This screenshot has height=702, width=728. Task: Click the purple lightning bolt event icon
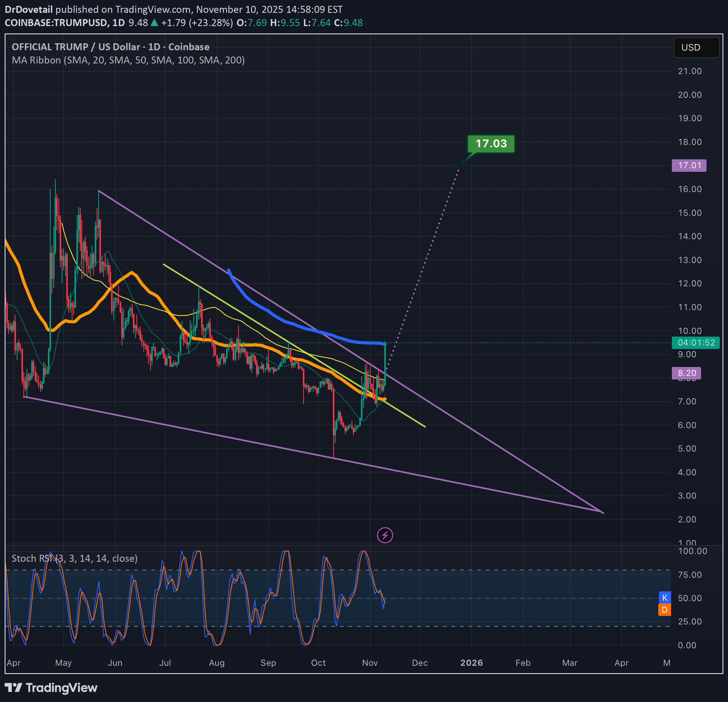click(x=385, y=535)
